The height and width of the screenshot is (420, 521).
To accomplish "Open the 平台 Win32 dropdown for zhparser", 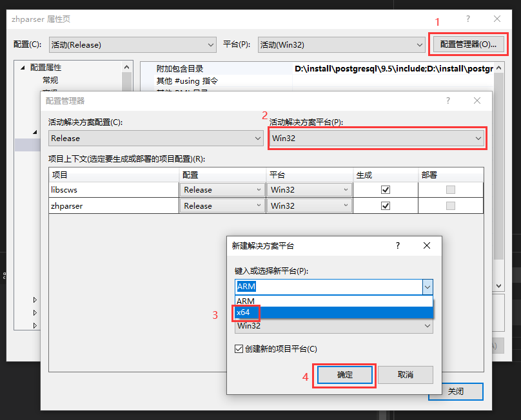I will 310,206.
